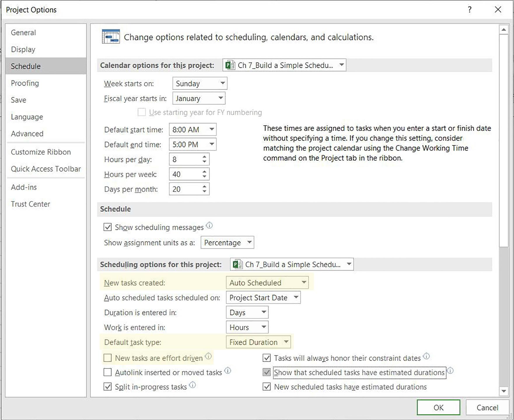Open the Calendar options project dropdown
Viewport: 514px width, 420px height.
pyautogui.click(x=284, y=65)
